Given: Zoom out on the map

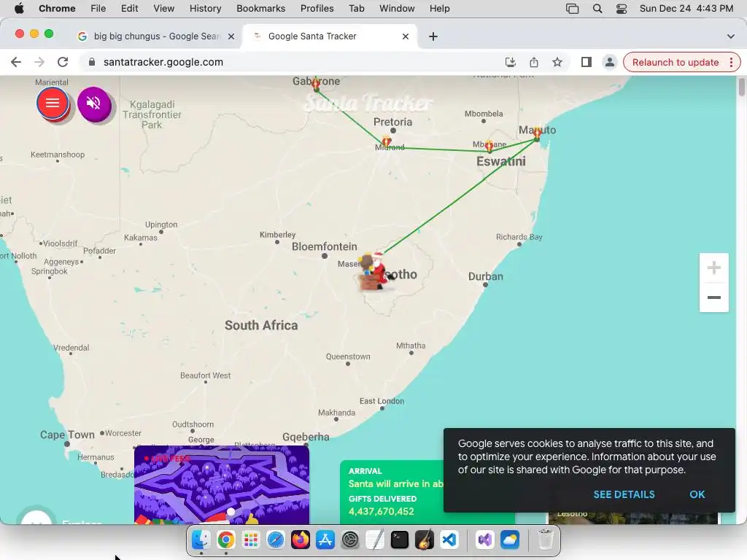Looking at the screenshot, I should [x=713, y=297].
